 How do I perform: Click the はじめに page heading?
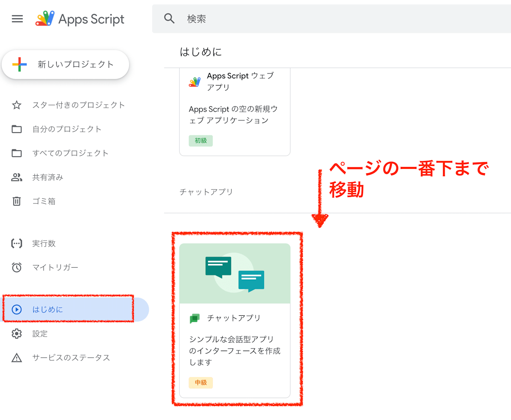201,52
